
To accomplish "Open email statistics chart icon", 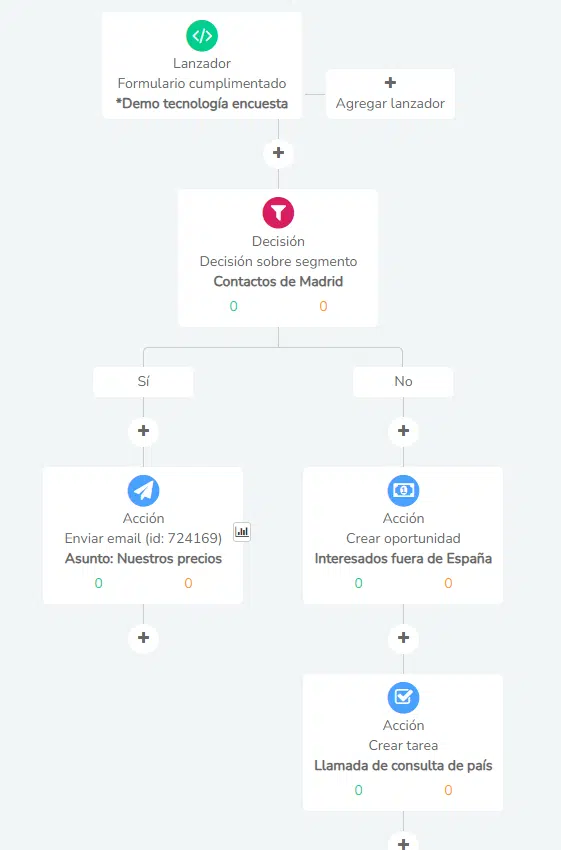I will pyautogui.click(x=242, y=531).
